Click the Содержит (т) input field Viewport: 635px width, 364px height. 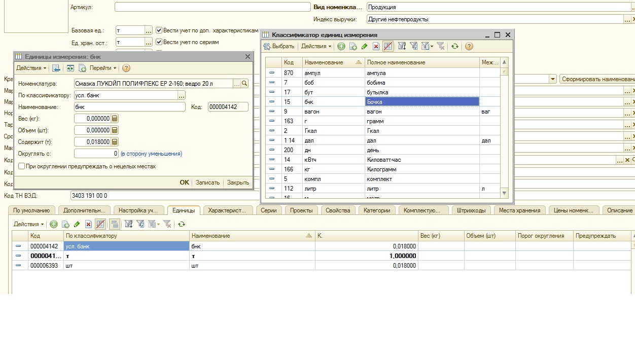[x=92, y=142]
